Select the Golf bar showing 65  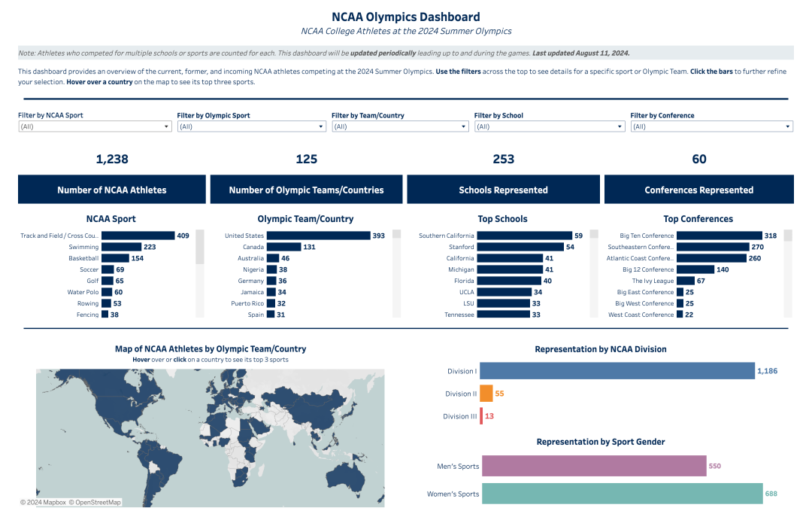108,281
